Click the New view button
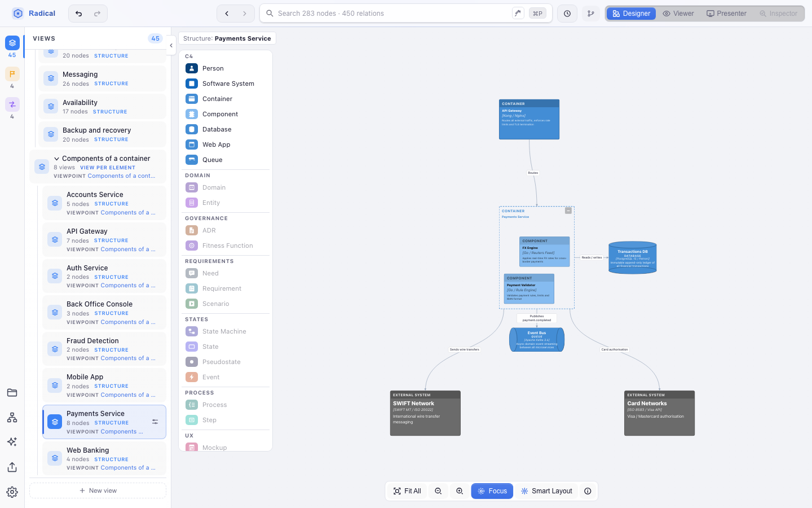The height and width of the screenshot is (508, 812). tap(98, 491)
